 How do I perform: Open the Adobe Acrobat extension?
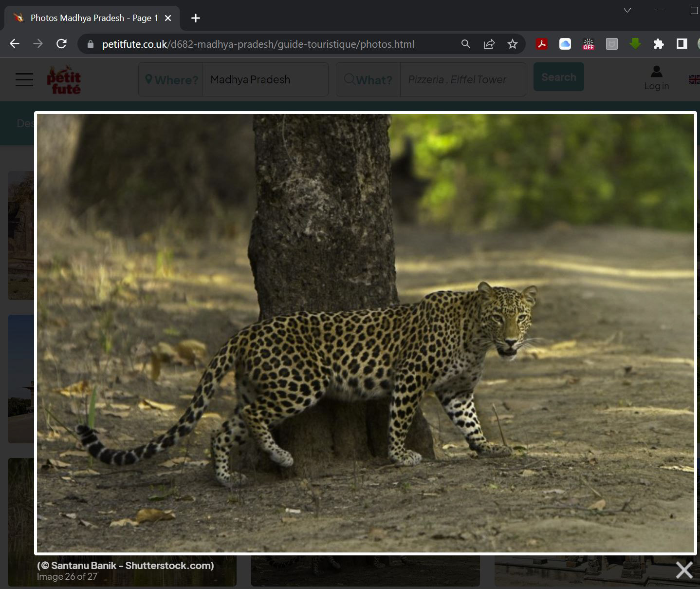pyautogui.click(x=542, y=44)
